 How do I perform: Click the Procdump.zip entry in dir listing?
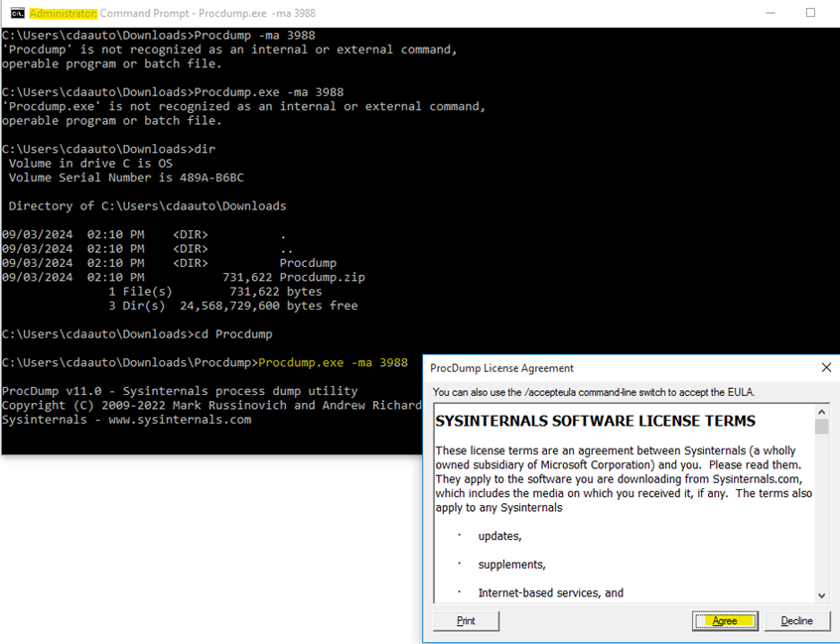tap(322, 278)
